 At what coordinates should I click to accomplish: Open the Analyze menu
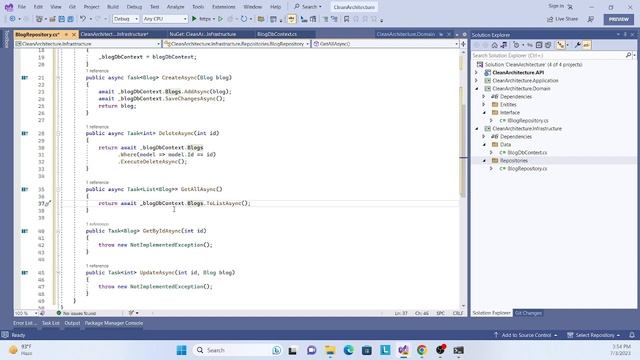(x=176, y=7)
